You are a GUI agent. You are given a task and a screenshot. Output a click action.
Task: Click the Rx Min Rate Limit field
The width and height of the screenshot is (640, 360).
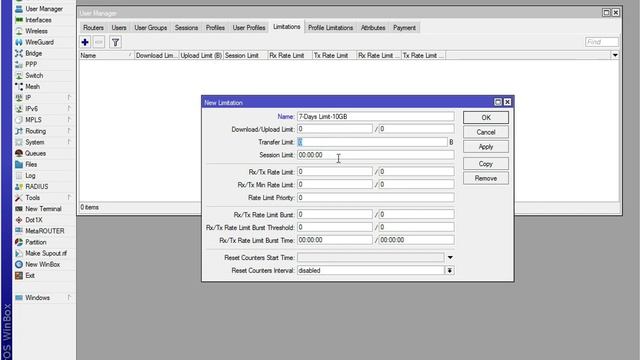point(335,184)
